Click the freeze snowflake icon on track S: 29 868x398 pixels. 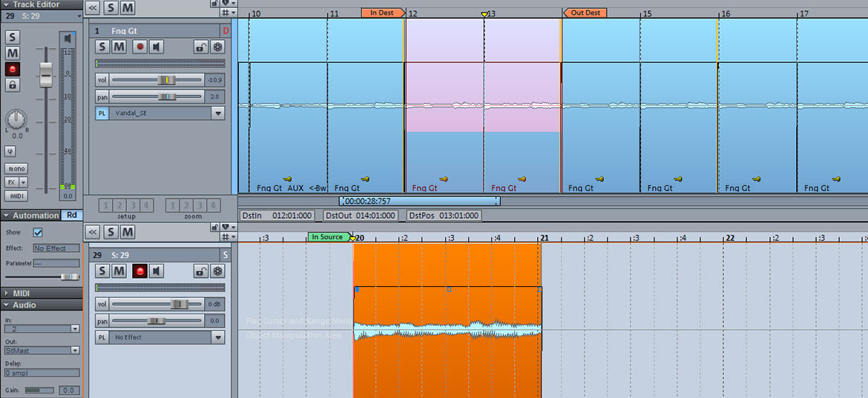pos(218,271)
